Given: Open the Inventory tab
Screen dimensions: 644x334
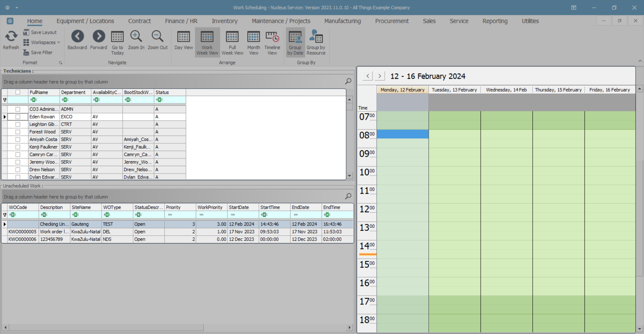Looking at the screenshot, I should [x=225, y=21].
